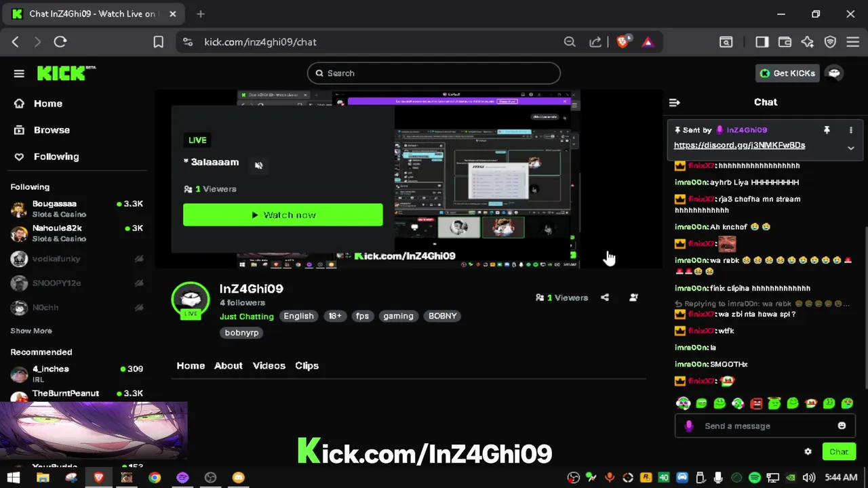The image size is (868, 488).
Task: Select the fps tag
Action: [362, 316]
